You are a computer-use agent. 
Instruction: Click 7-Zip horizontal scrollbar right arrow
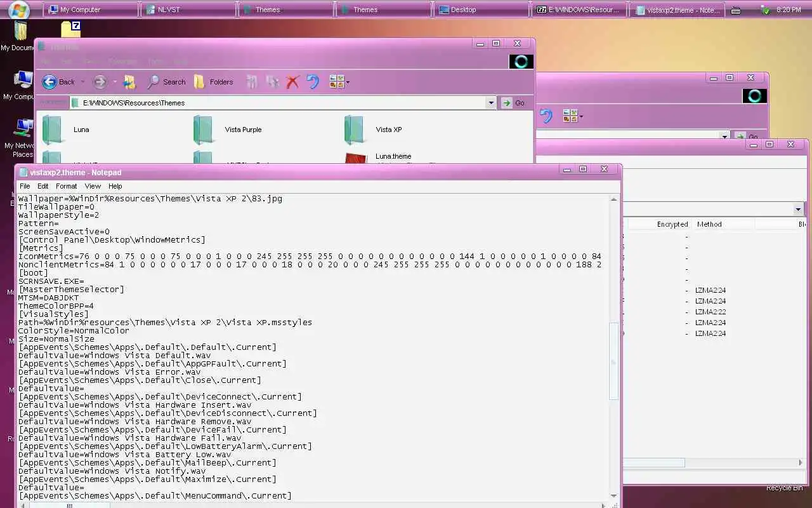(800, 463)
